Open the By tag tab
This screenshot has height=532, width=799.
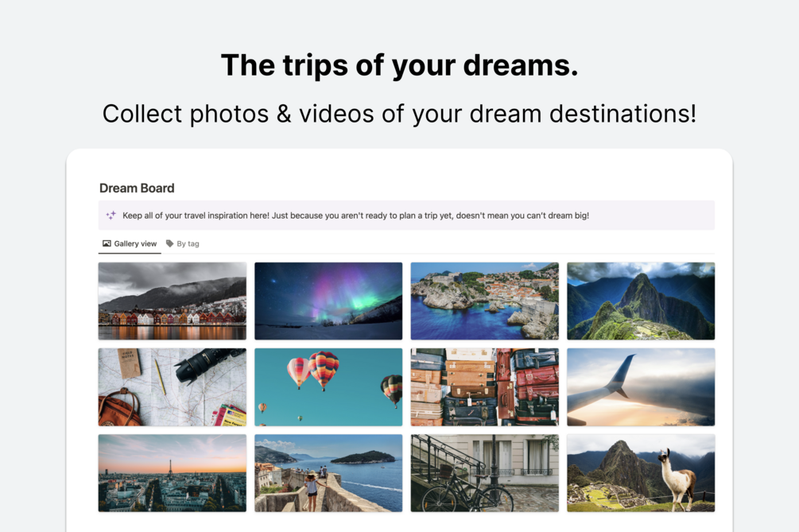coord(182,243)
